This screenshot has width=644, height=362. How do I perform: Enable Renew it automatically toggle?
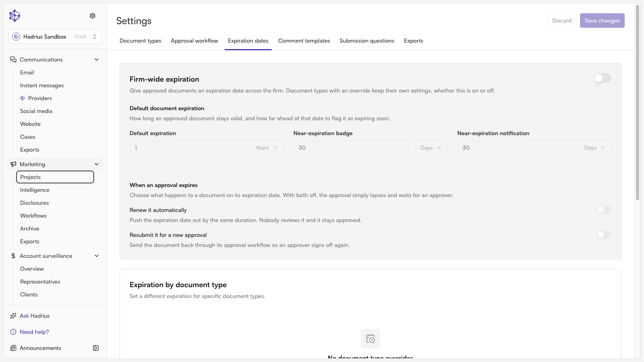click(604, 210)
